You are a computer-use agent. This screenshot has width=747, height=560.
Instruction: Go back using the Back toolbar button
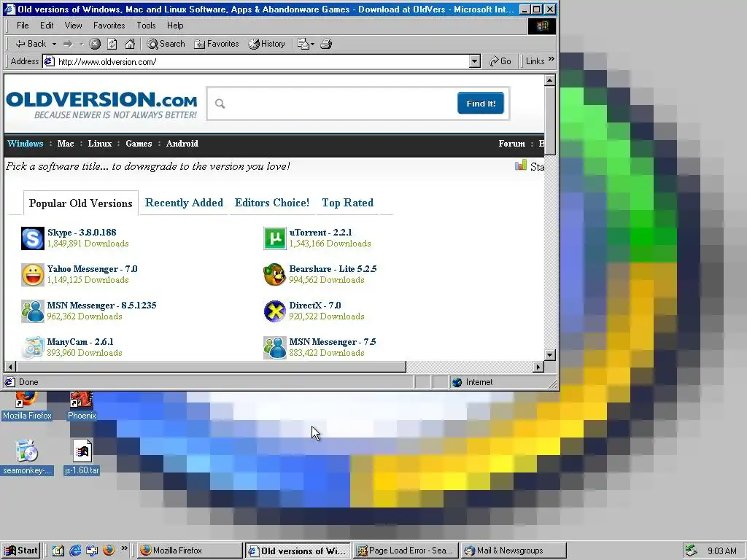click(31, 44)
